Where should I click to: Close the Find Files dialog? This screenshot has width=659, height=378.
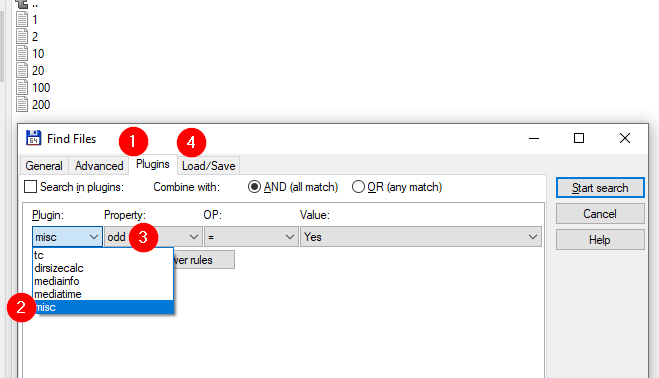[x=625, y=138]
